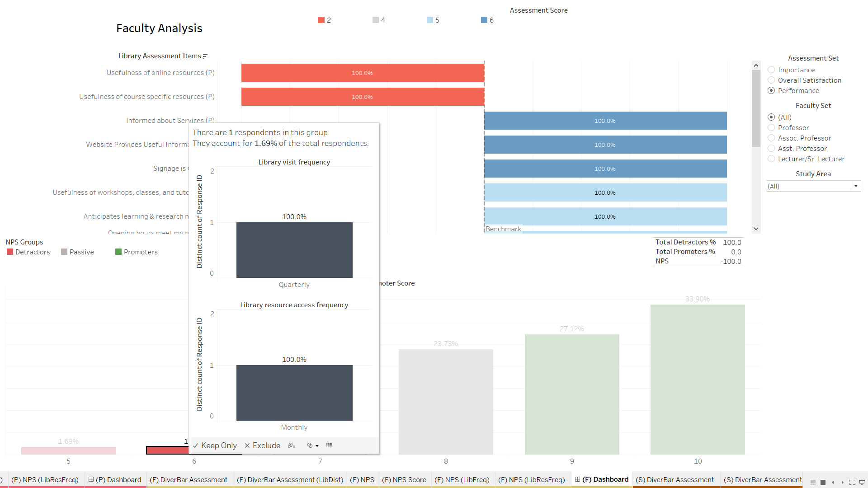Open the create set dropdown arrow
This screenshot has width=868, height=488.
(x=317, y=446)
